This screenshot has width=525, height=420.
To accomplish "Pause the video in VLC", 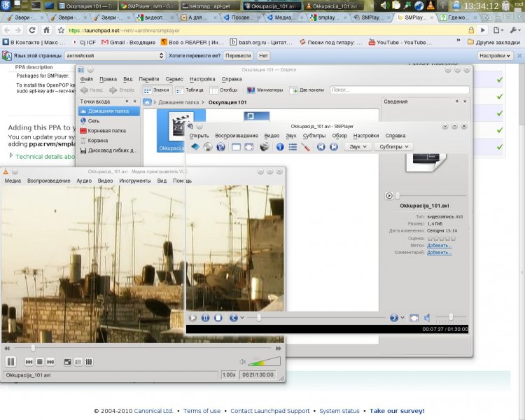I will click(10, 362).
